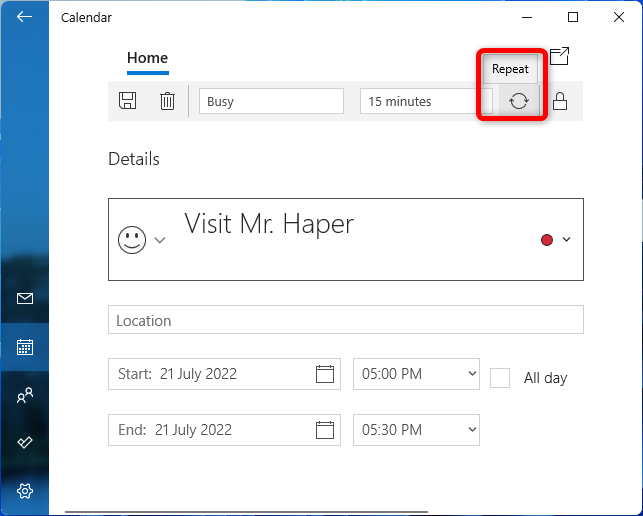Open start date calendar picker
Image resolution: width=643 pixels, height=516 pixels.
coord(325,374)
